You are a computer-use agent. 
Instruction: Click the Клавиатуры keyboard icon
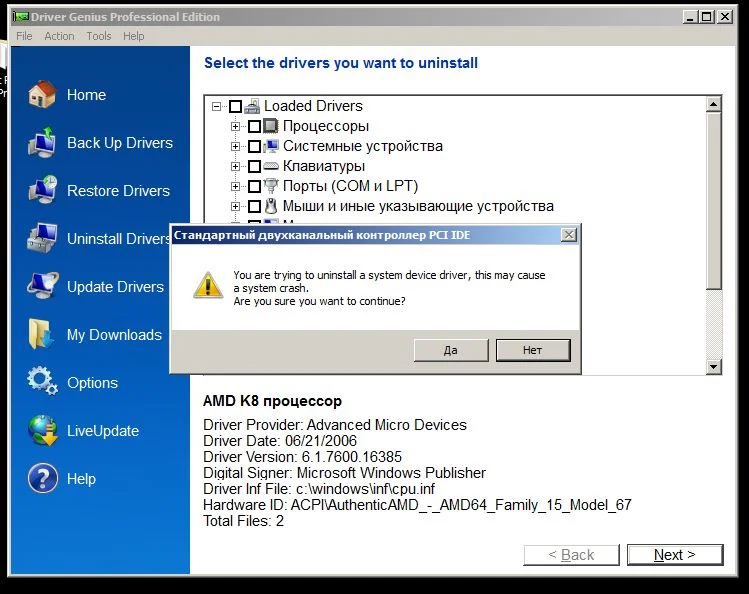271,166
